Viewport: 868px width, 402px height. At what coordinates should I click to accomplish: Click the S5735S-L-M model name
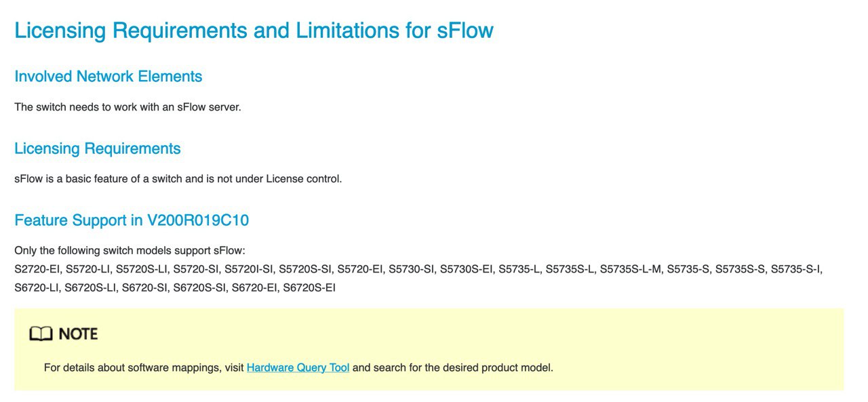(631, 269)
